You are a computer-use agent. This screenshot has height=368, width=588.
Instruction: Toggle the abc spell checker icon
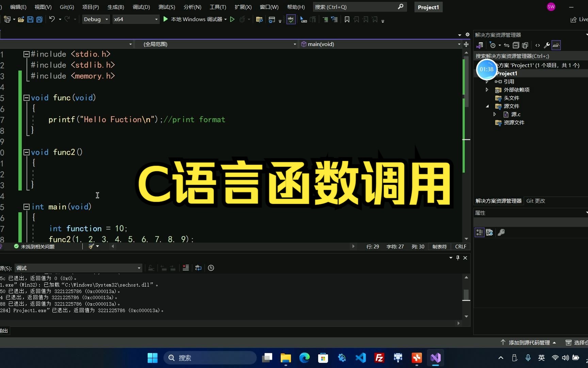click(x=291, y=19)
